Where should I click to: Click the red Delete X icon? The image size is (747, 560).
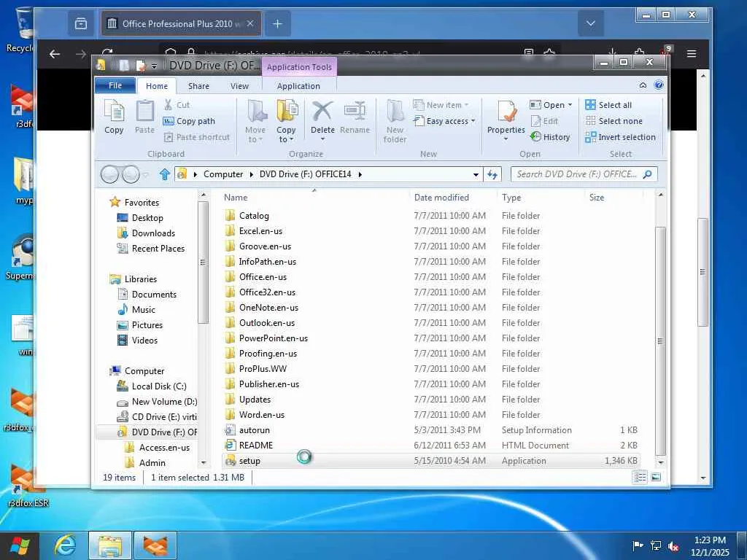[322, 112]
